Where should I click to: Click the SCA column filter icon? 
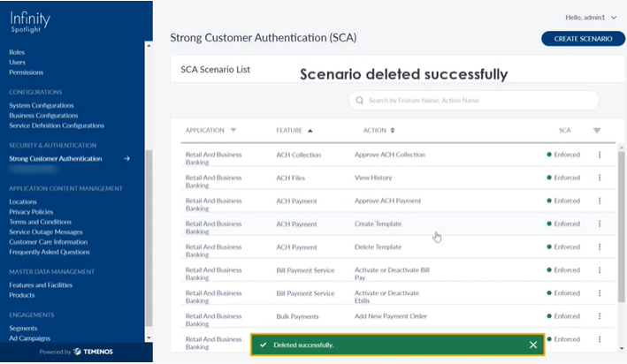(597, 130)
